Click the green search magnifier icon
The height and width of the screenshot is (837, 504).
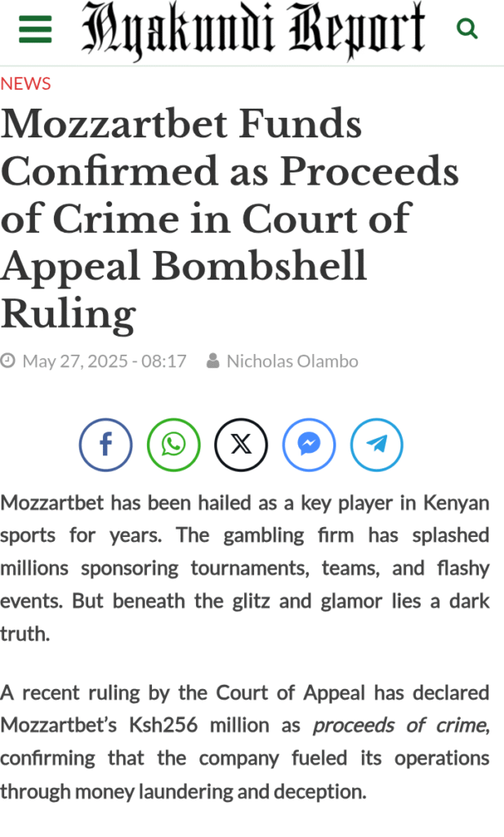(467, 29)
